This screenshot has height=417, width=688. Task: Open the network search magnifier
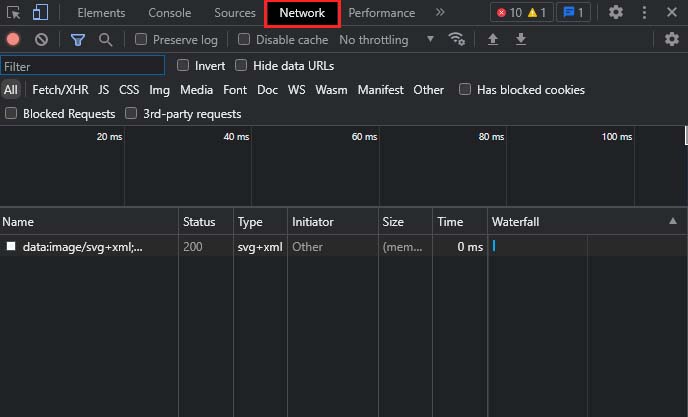tap(105, 40)
